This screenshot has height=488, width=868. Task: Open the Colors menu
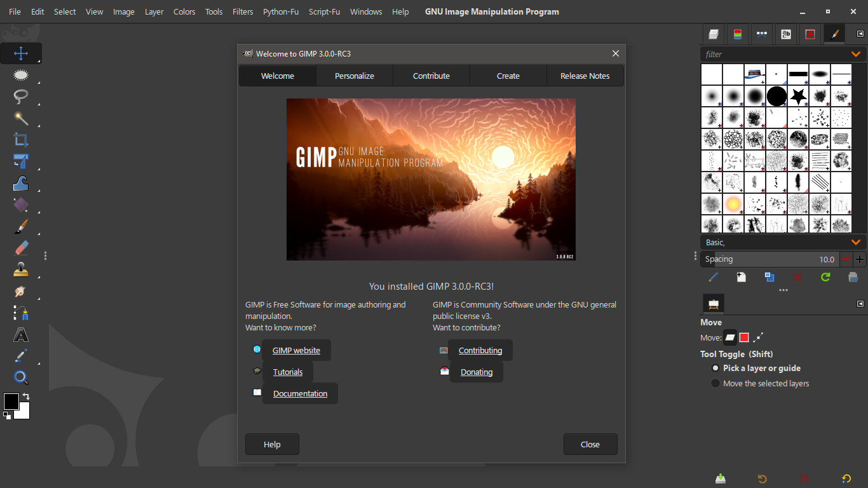pos(184,11)
